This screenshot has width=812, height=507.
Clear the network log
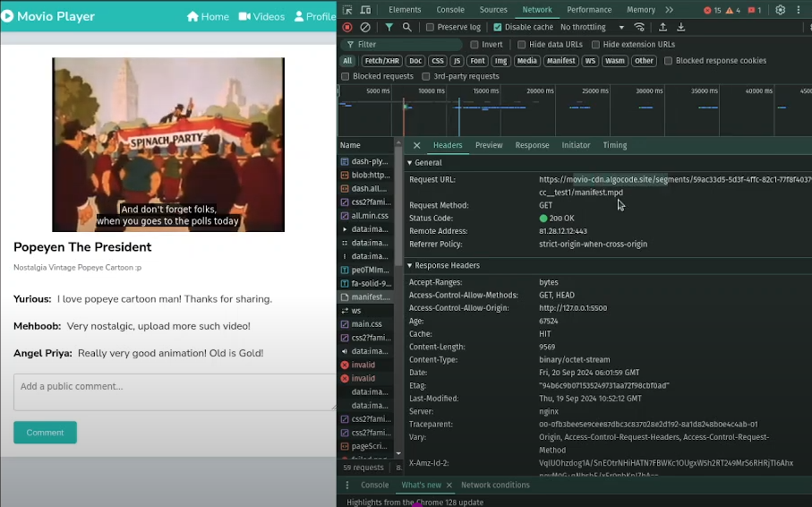(365, 28)
